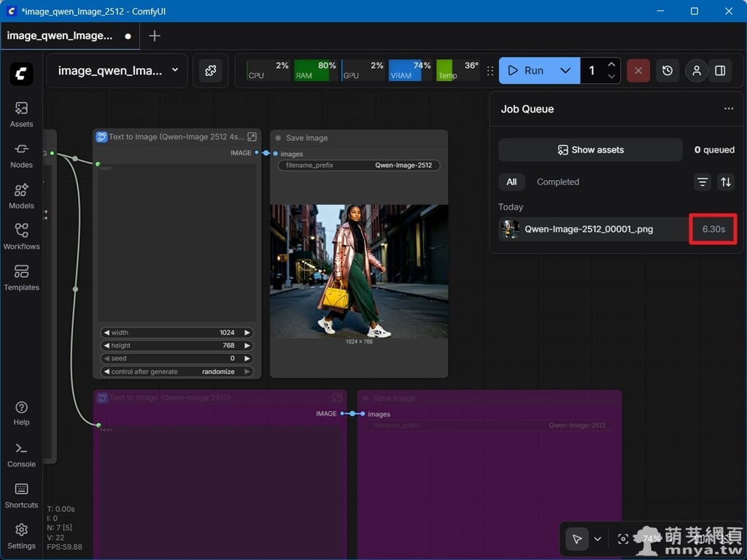This screenshot has width=747, height=560.
Task: Toggle the right side panel layout button
Action: [720, 71]
